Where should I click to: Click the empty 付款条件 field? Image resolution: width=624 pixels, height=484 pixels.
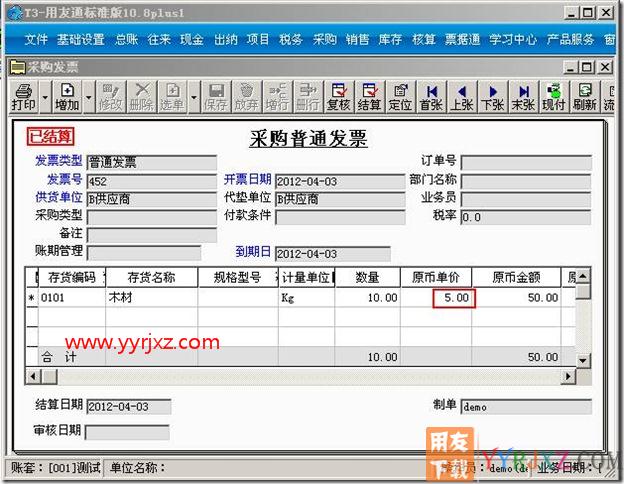point(340,217)
